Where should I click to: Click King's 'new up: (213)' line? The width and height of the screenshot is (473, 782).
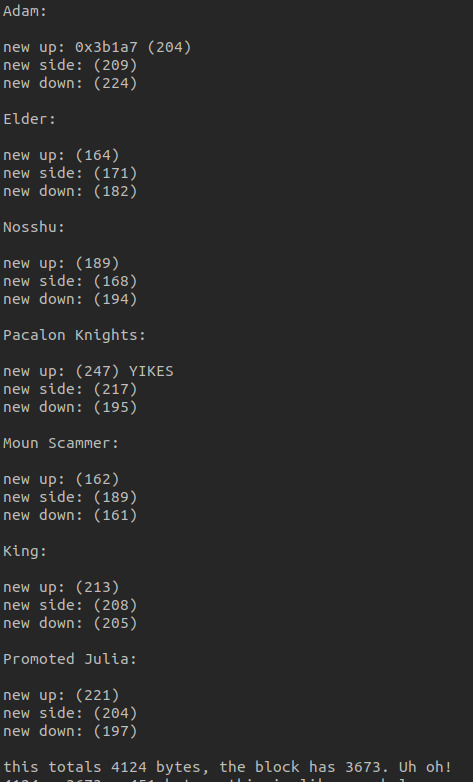point(61,587)
